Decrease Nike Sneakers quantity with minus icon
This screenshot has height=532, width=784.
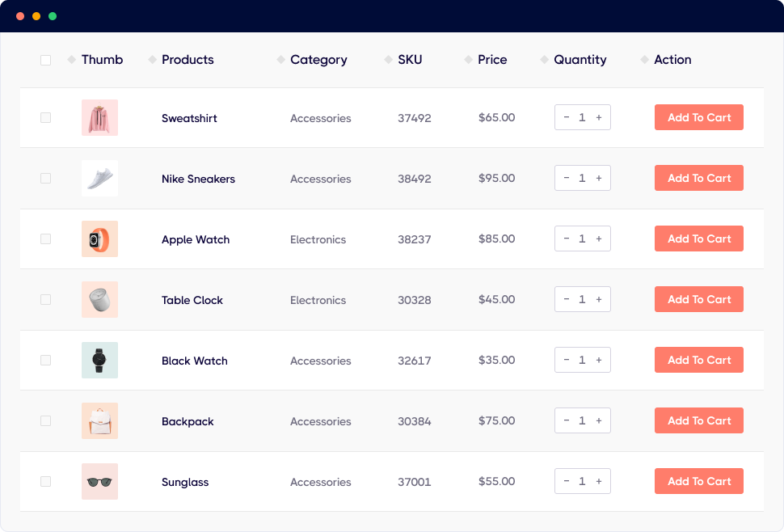[x=567, y=179]
